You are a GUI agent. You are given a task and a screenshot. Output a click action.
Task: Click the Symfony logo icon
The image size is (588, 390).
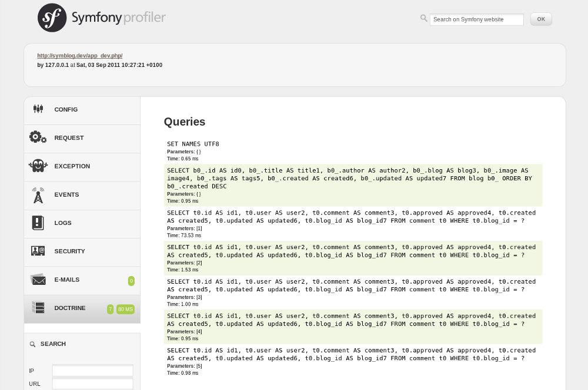(x=52, y=18)
